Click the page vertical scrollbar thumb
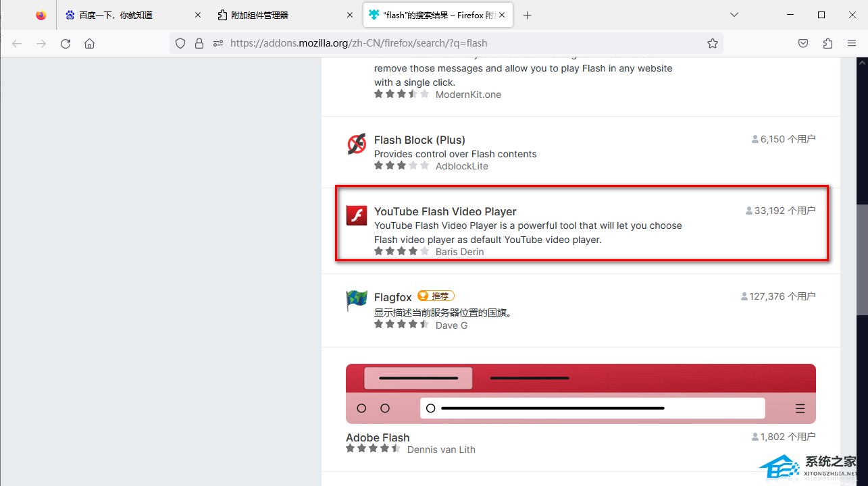This screenshot has height=486, width=868. pyautogui.click(x=862, y=260)
